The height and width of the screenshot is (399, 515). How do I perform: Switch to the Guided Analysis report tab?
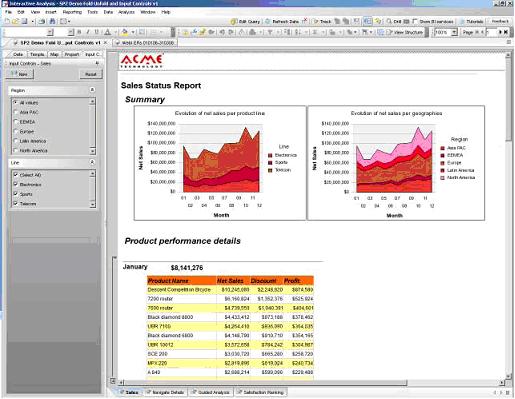pos(211,392)
